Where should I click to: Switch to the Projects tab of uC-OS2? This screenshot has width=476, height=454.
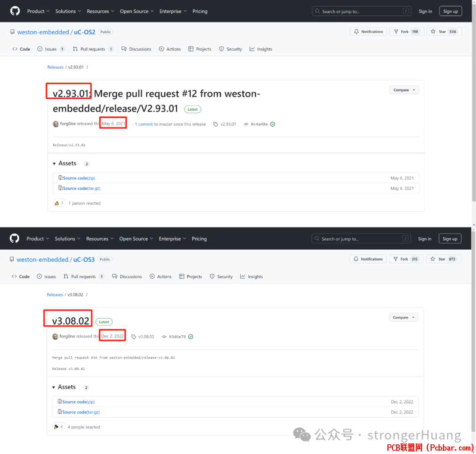(x=200, y=49)
